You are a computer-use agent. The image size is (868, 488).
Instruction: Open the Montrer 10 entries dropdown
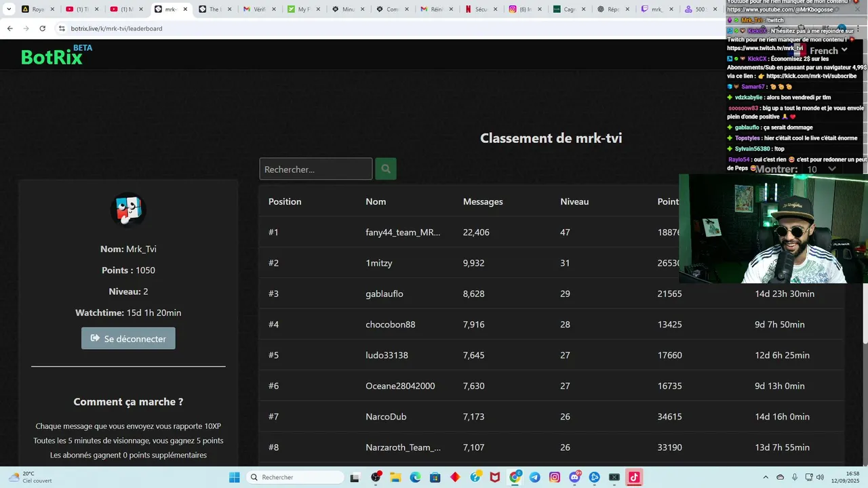click(822, 169)
